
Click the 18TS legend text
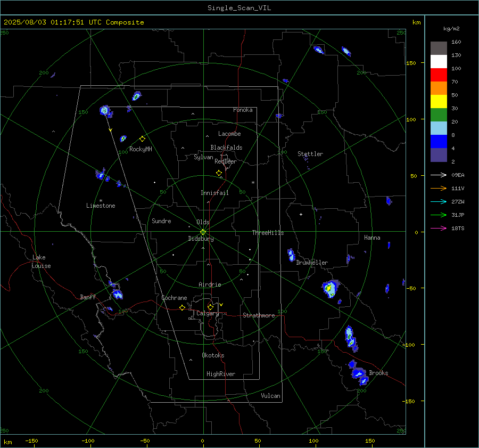458,229
